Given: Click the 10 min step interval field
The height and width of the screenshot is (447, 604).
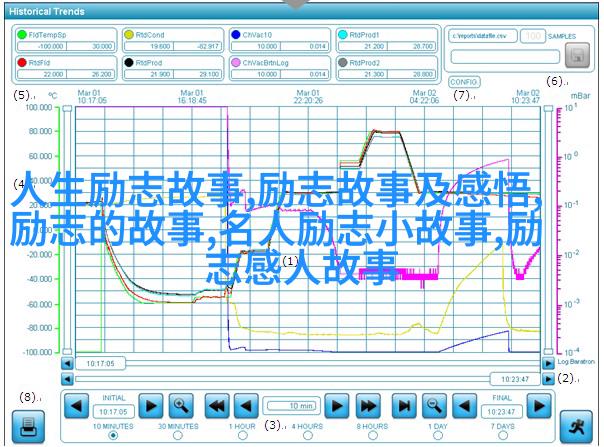Looking at the screenshot, I should [x=292, y=406].
